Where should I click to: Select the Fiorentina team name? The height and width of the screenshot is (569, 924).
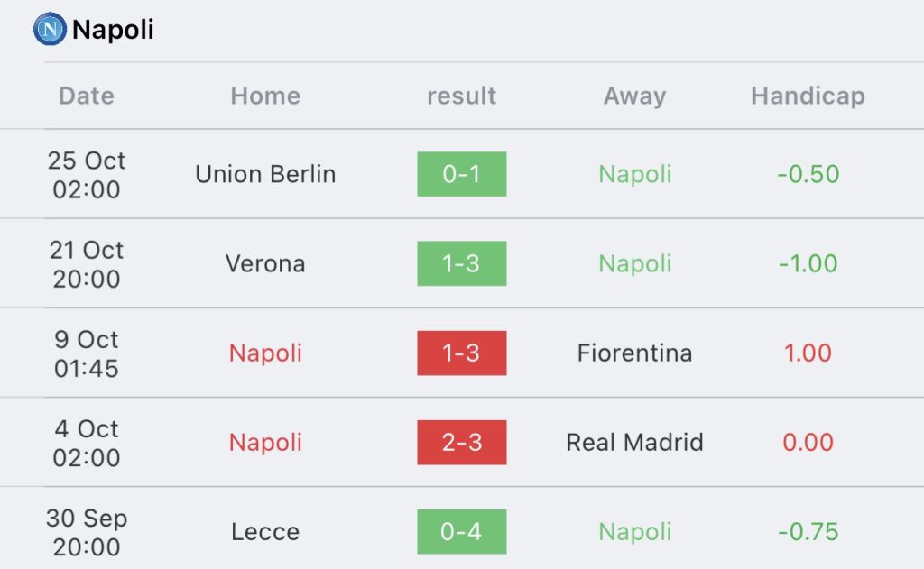634,353
